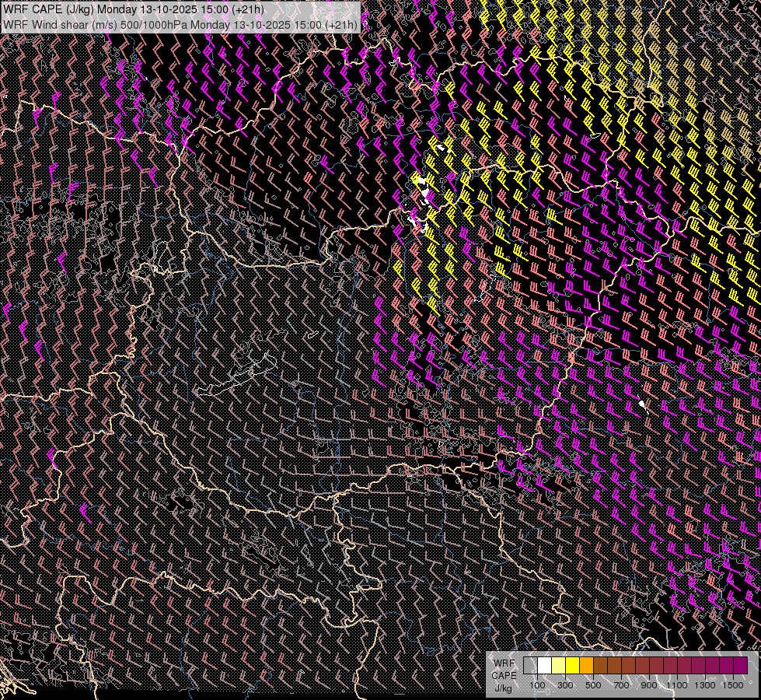Choose the orange legend swatch
The height and width of the screenshot is (700, 761).
pos(586,665)
